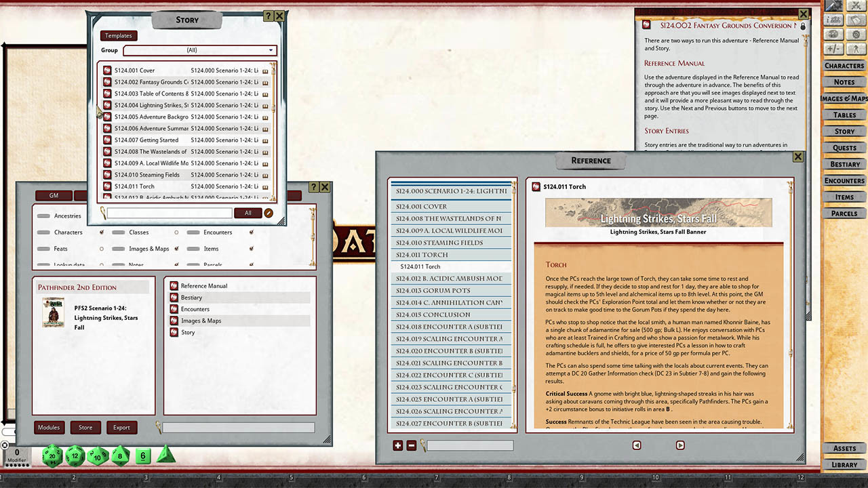
Task: Click the red book icon beside the Bestiary module entry
Action: coord(174,297)
